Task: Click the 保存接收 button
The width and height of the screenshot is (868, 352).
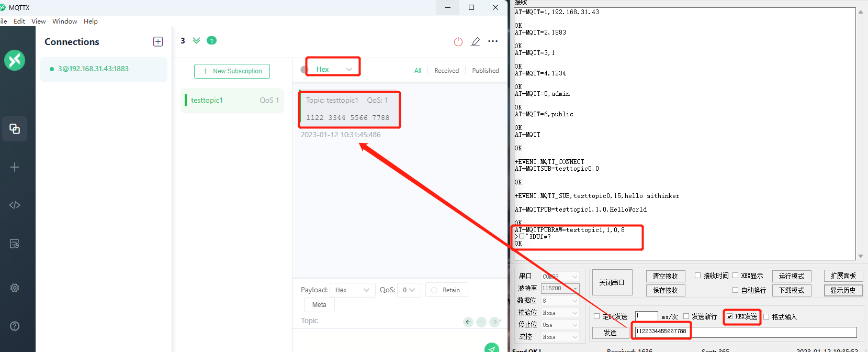Action: (666, 290)
